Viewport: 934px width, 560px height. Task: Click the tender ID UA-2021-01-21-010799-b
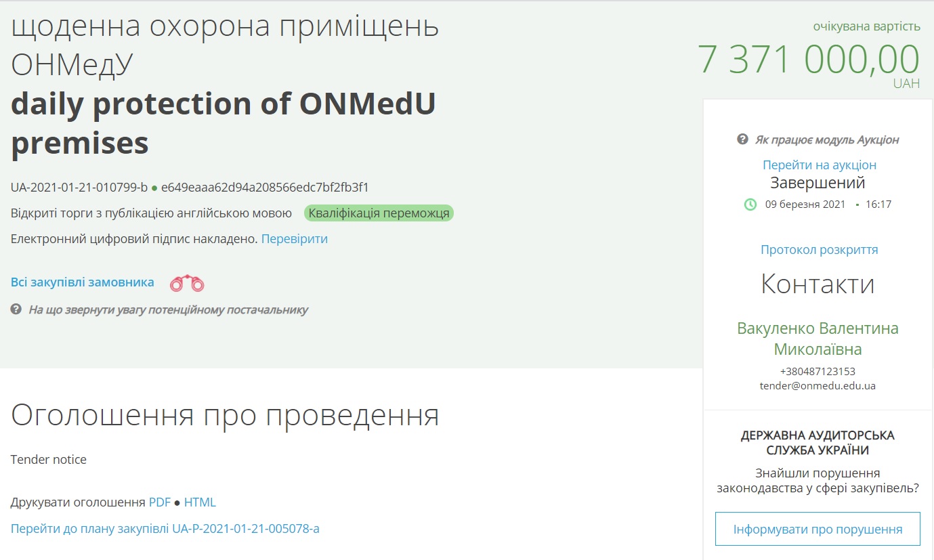coord(79,188)
